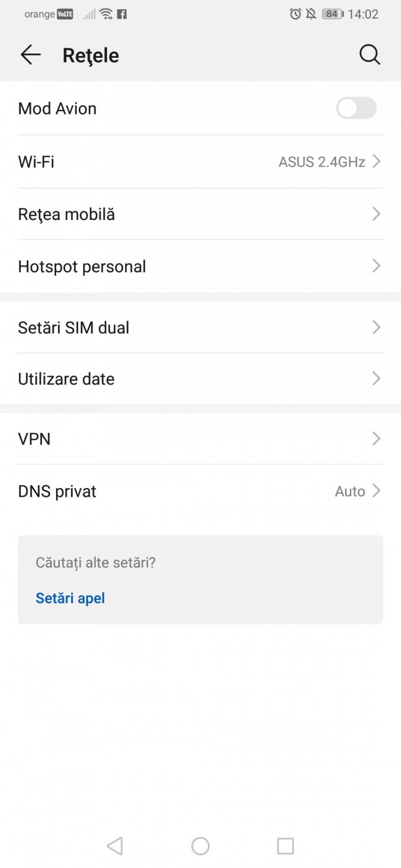Tap the alarm clock status icon
The image size is (401, 868).
[x=295, y=14]
